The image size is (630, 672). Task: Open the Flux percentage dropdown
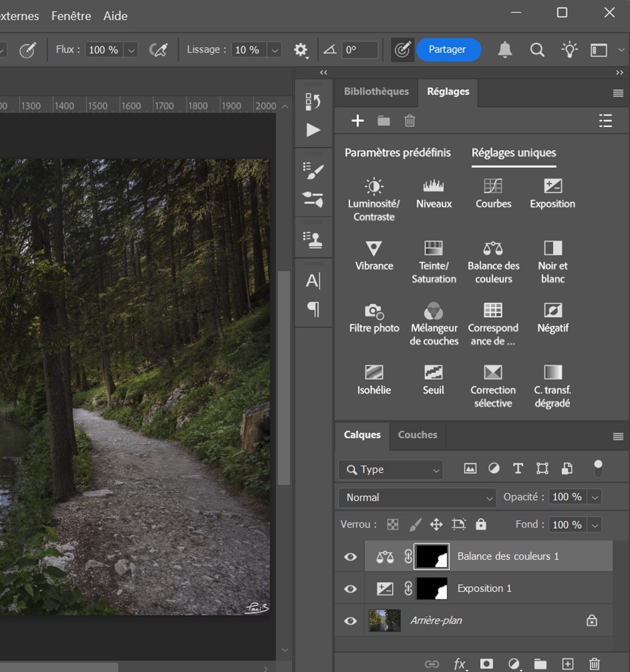tap(131, 50)
